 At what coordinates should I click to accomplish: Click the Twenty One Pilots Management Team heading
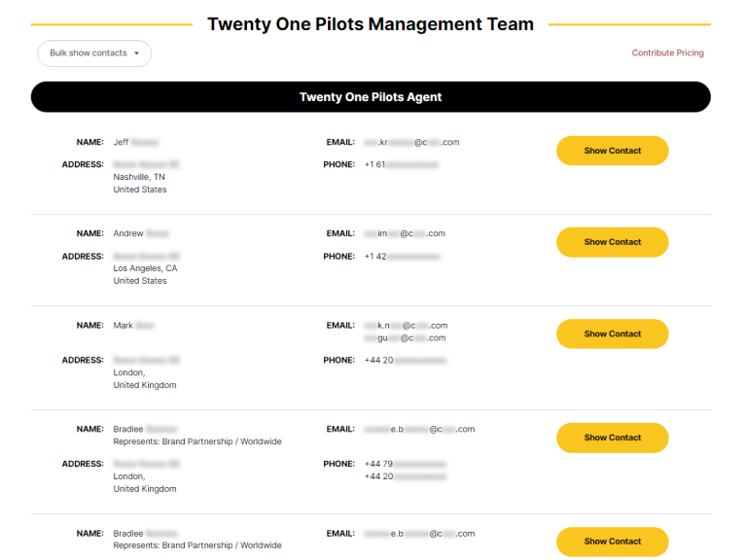tap(371, 24)
